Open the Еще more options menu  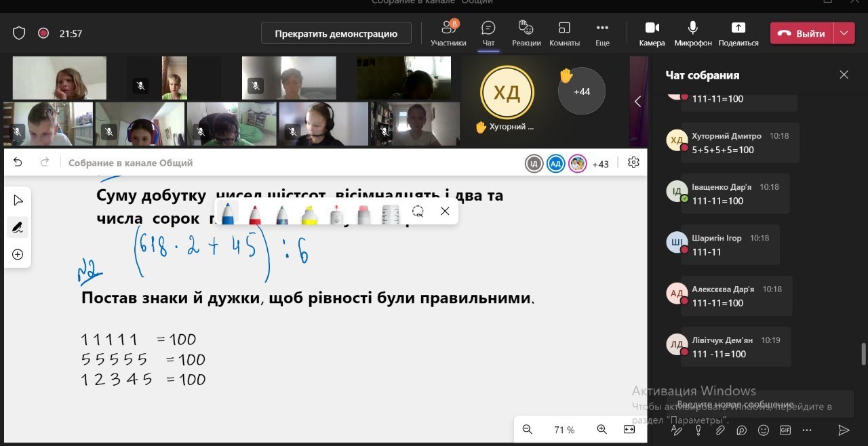point(602,33)
